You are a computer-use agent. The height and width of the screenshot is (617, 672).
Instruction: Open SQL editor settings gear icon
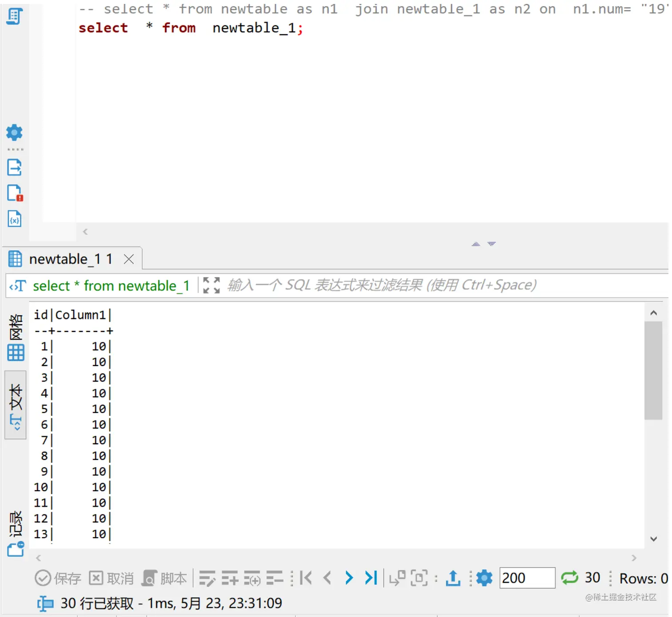click(x=14, y=132)
